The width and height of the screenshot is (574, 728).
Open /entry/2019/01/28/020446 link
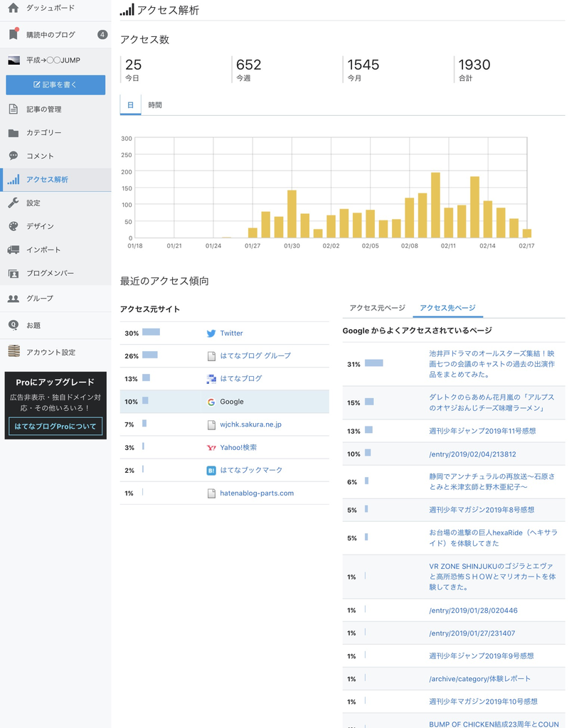click(x=473, y=611)
